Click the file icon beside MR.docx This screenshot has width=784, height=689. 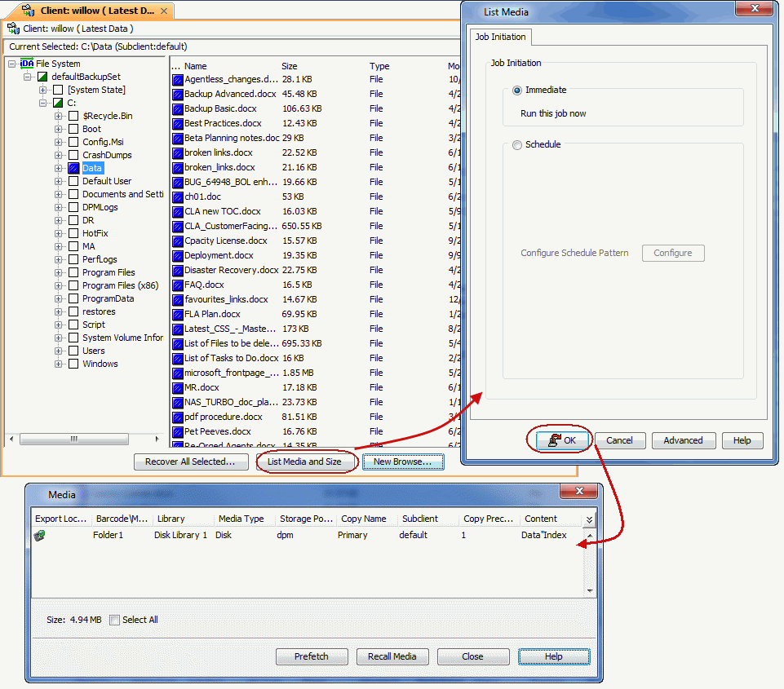click(177, 387)
